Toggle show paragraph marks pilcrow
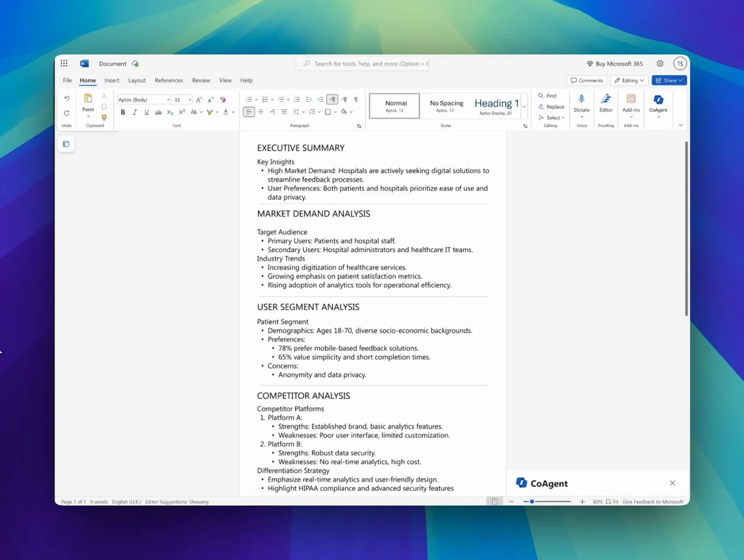The image size is (744, 560). point(355,99)
